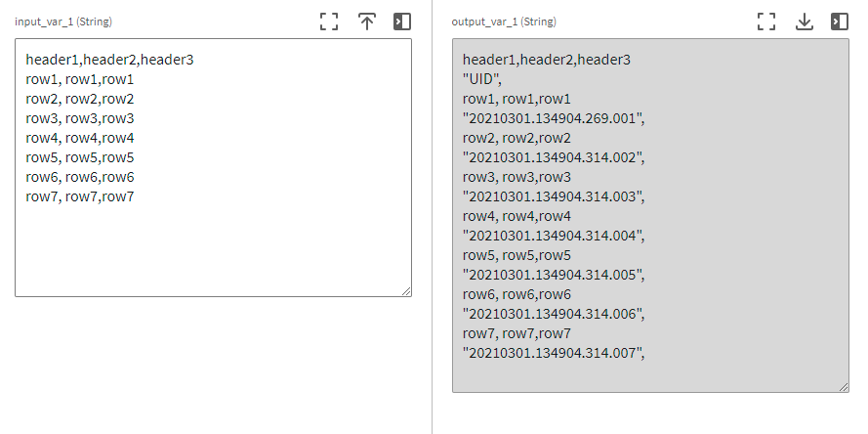Click the output_var_1 (String) label
Screen dimensions: 868x434
click(504, 22)
